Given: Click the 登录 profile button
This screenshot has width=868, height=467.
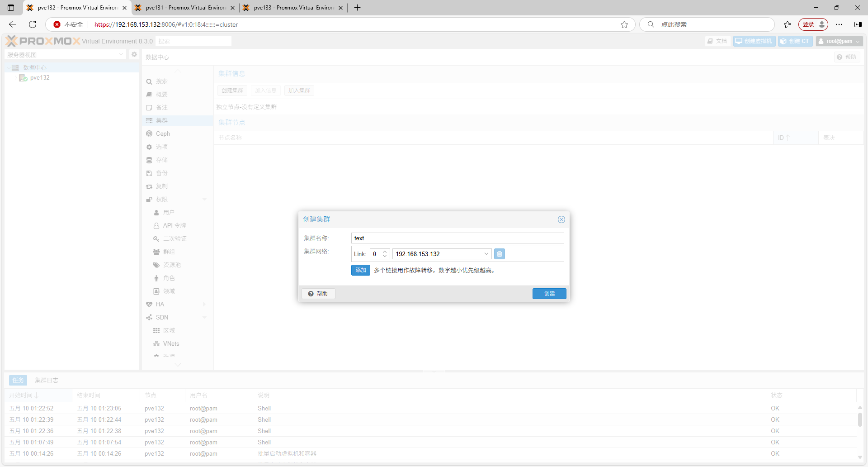Looking at the screenshot, I should click(813, 24).
